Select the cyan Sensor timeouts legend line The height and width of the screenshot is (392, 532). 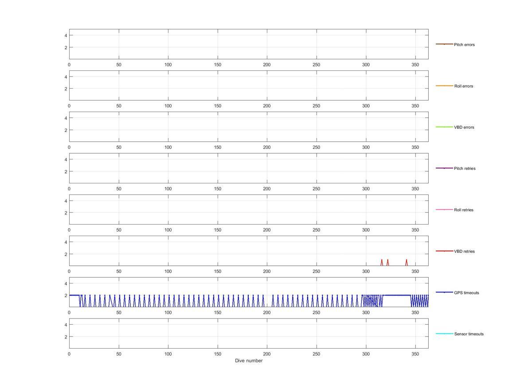pos(444,334)
